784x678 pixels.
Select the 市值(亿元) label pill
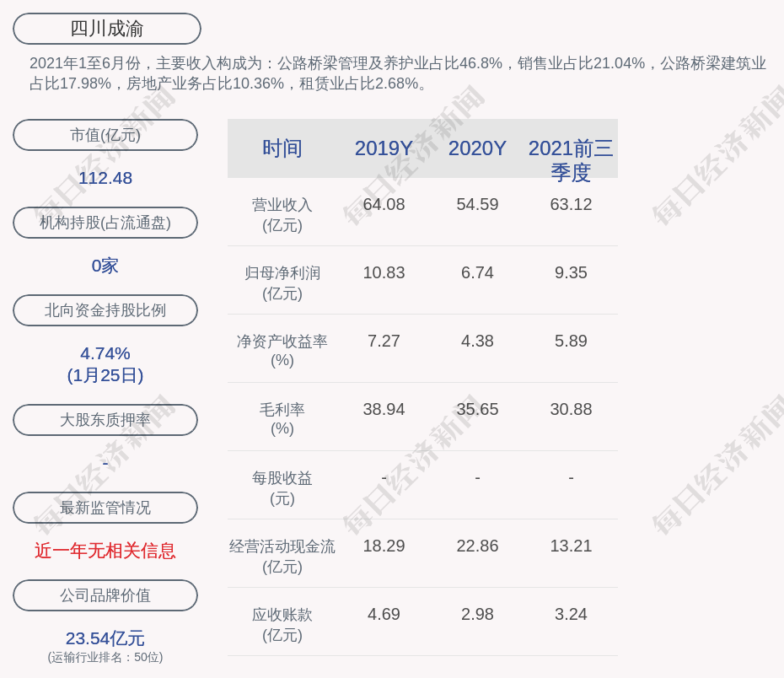pyautogui.click(x=105, y=135)
